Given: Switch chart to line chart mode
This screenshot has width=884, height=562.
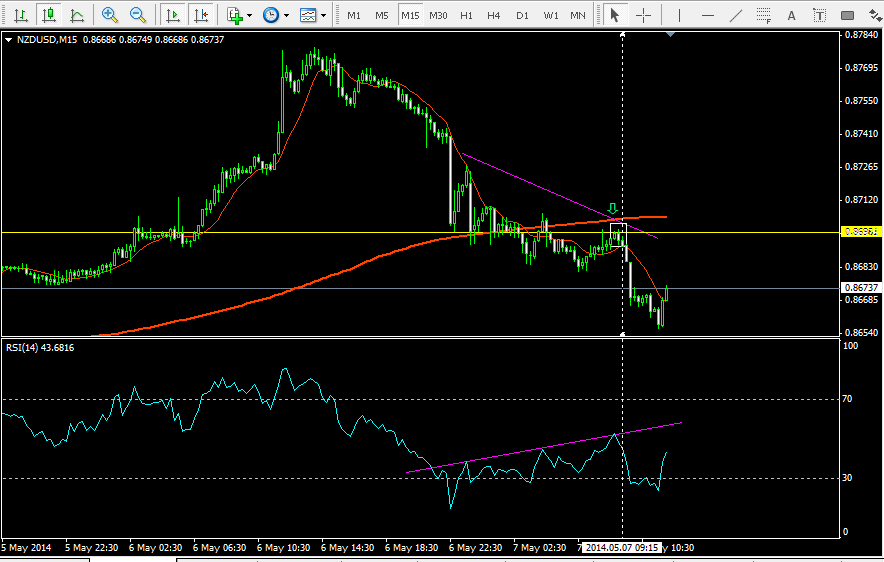Looking at the screenshot, I should (77, 15).
